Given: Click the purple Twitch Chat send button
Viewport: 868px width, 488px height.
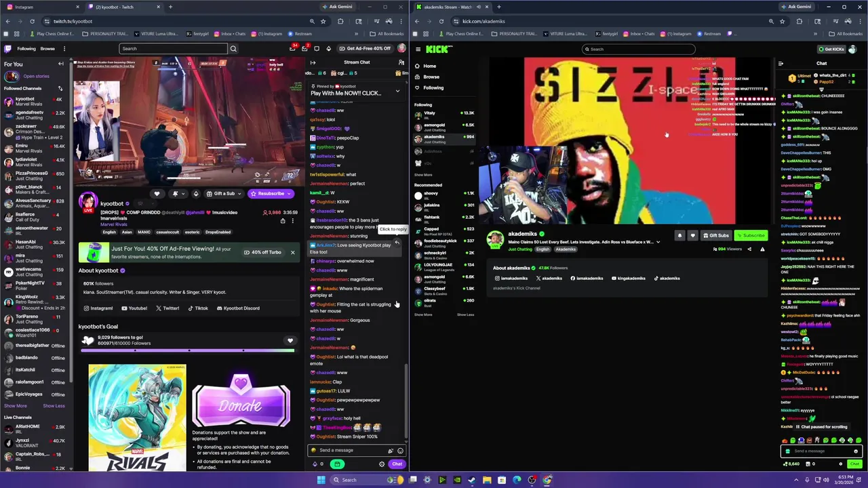Looking at the screenshot, I should [397, 464].
